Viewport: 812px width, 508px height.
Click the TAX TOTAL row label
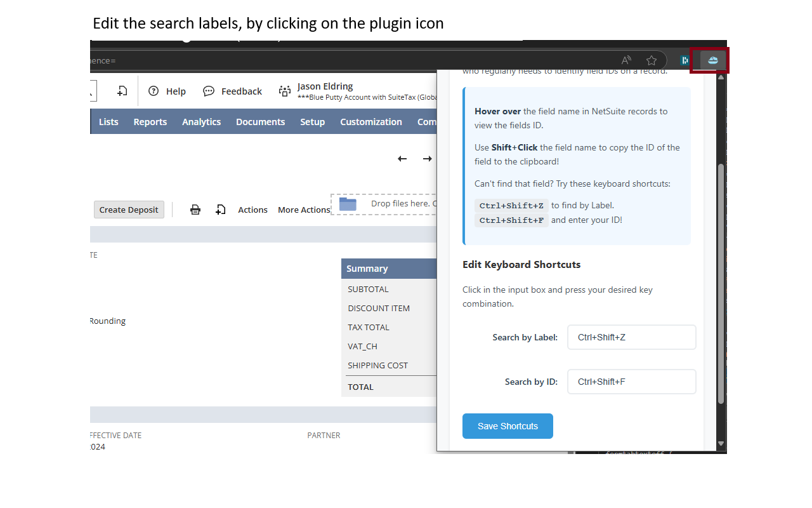[x=369, y=327]
